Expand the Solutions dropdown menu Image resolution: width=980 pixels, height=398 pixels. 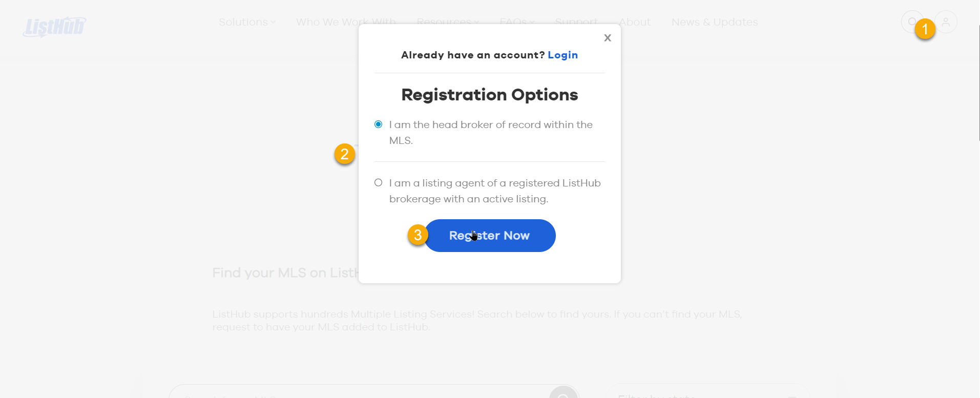246,22
